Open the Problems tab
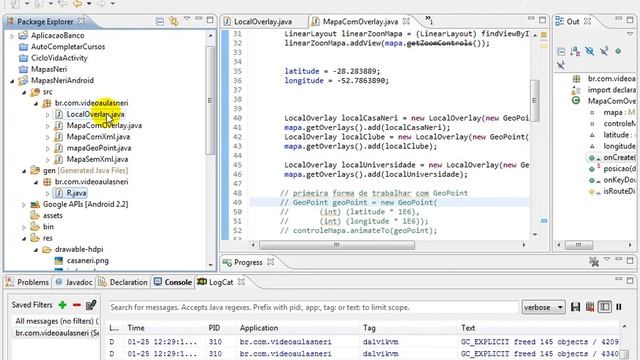640x360 pixels. tap(27, 282)
